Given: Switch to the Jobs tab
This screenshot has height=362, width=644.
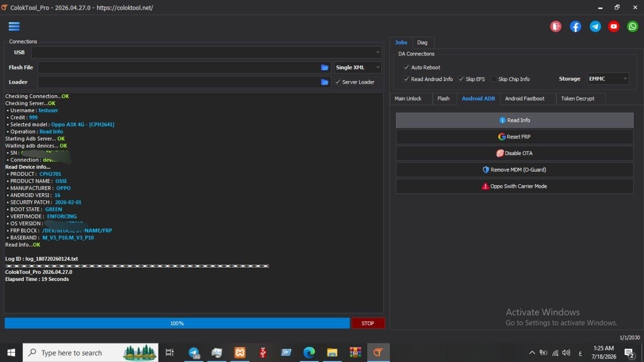Looking at the screenshot, I should click(401, 43).
